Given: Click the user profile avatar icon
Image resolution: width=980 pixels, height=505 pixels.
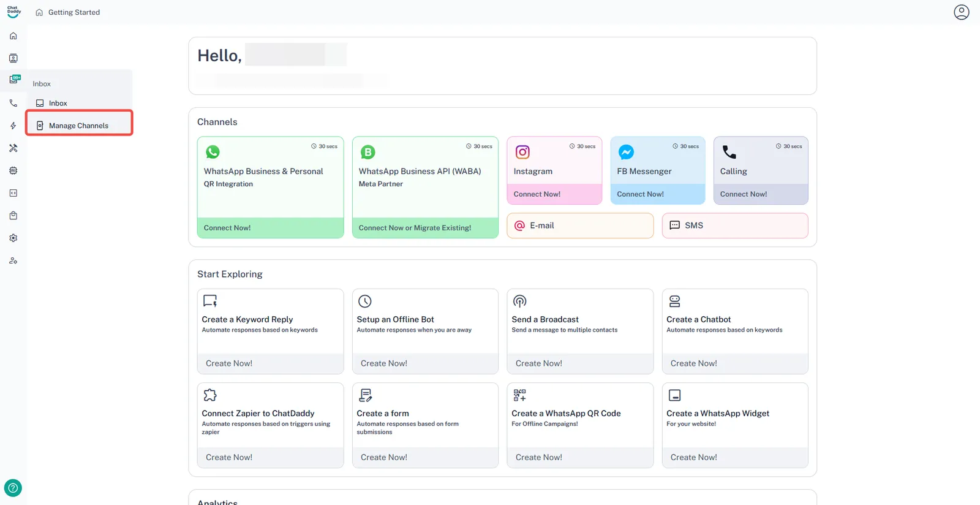Looking at the screenshot, I should click(x=961, y=12).
